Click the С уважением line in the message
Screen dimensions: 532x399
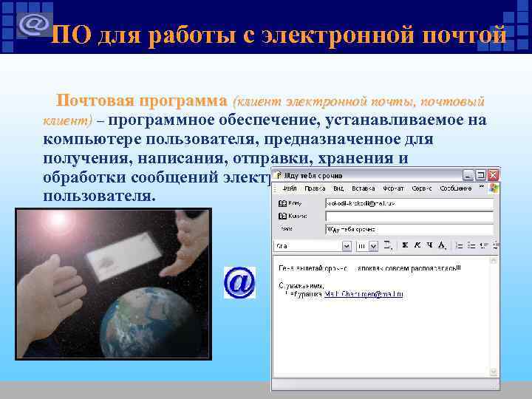[301, 286]
